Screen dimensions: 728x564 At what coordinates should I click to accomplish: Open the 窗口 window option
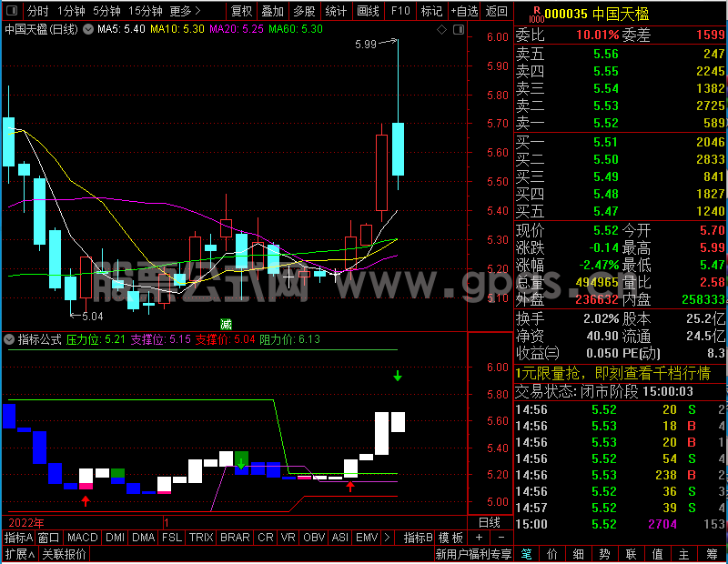49,538
